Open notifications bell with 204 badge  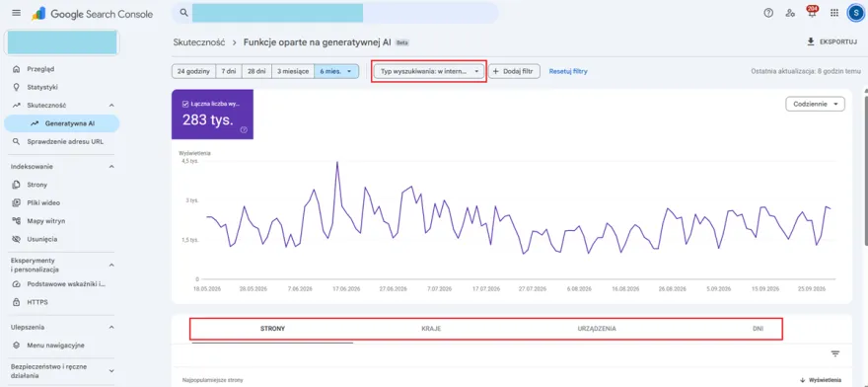point(812,12)
